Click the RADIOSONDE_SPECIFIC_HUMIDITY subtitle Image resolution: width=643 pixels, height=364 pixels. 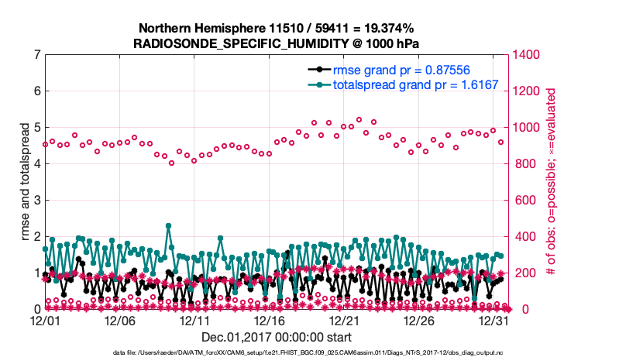coord(277,43)
